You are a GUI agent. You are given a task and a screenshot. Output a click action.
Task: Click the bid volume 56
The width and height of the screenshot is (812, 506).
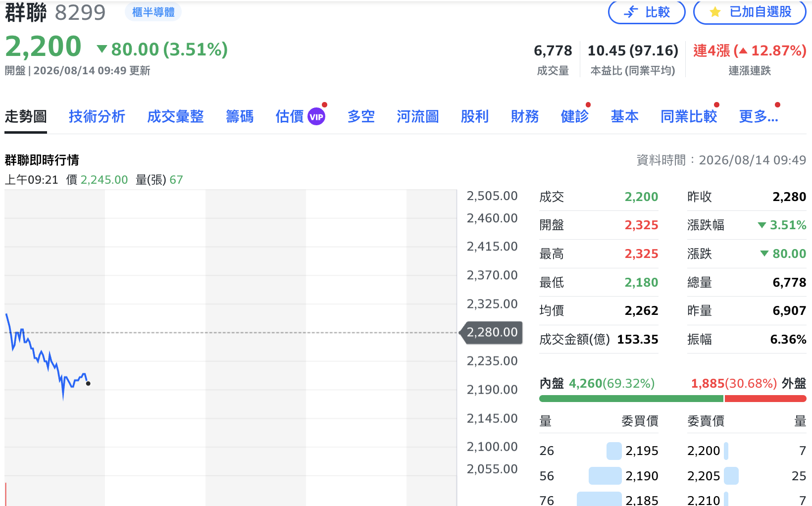[x=547, y=476]
